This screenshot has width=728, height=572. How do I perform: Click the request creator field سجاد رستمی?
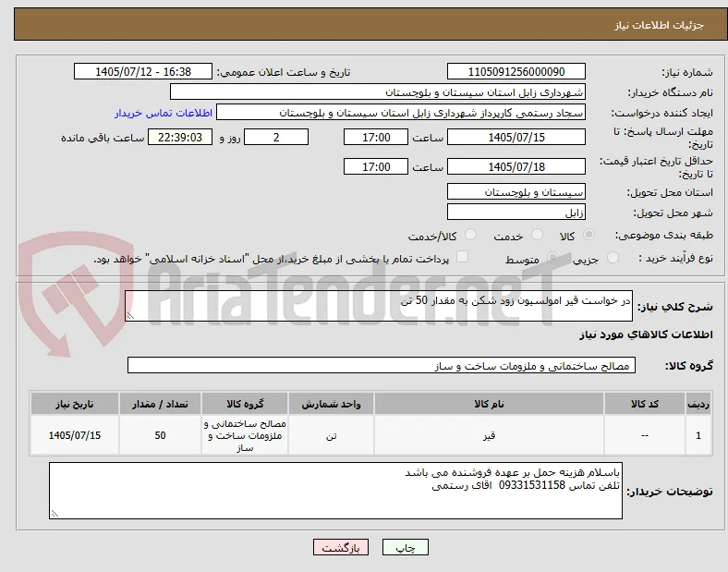click(401, 113)
